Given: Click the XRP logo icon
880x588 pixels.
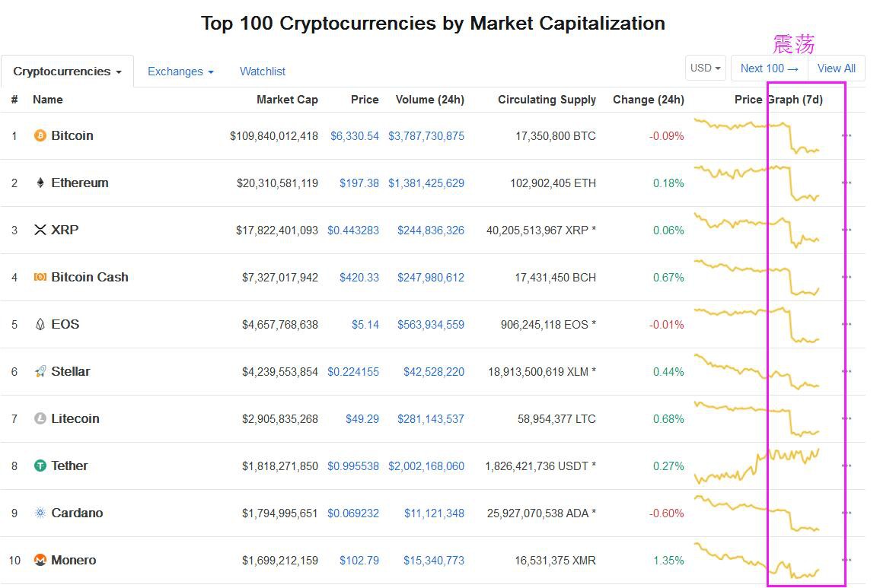Looking at the screenshot, I should (40, 230).
